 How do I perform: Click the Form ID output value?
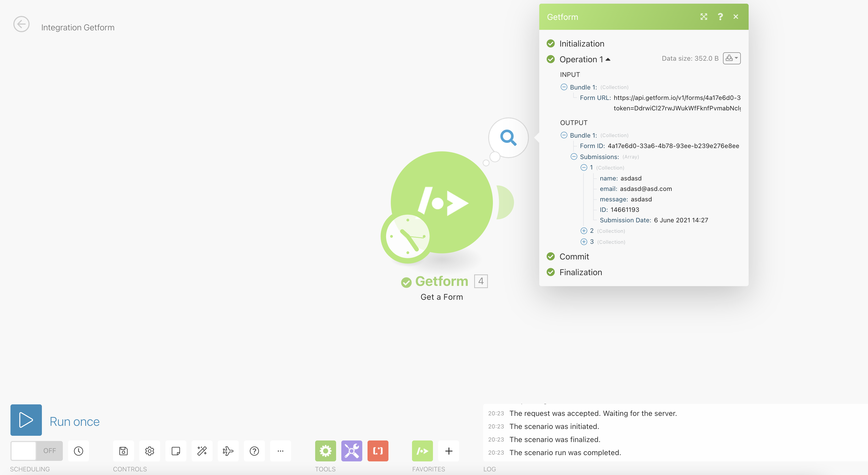(673, 146)
